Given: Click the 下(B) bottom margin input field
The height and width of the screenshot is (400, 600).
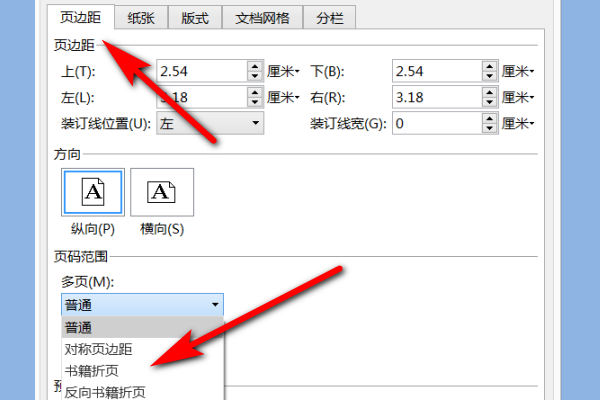Looking at the screenshot, I should tap(435, 71).
